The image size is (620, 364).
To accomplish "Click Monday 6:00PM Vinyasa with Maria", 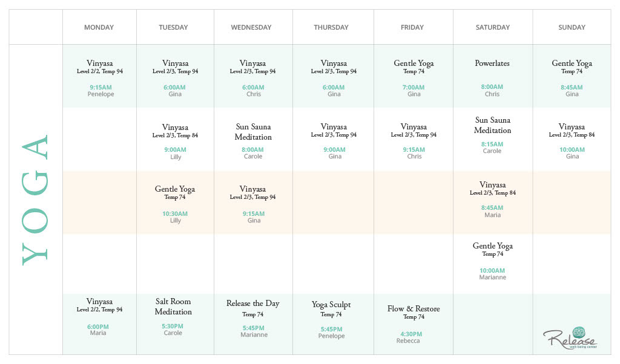I will (x=99, y=317).
